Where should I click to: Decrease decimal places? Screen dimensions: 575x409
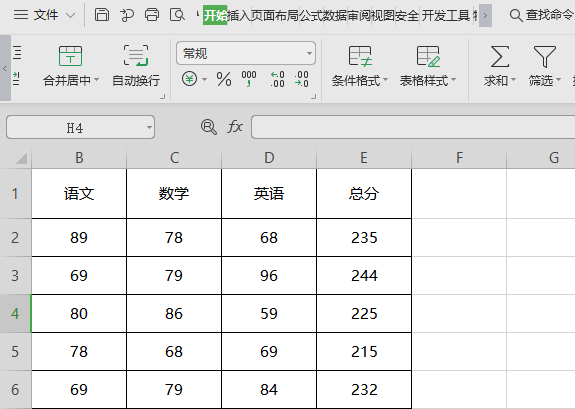[301, 79]
